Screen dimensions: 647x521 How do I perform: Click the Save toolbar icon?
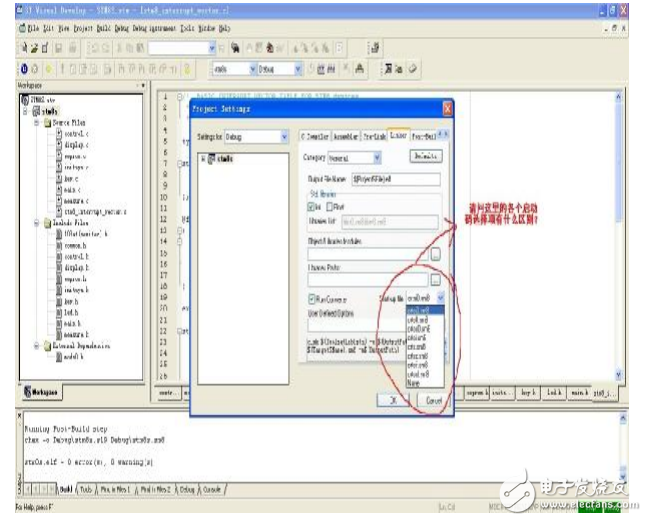tap(45, 47)
